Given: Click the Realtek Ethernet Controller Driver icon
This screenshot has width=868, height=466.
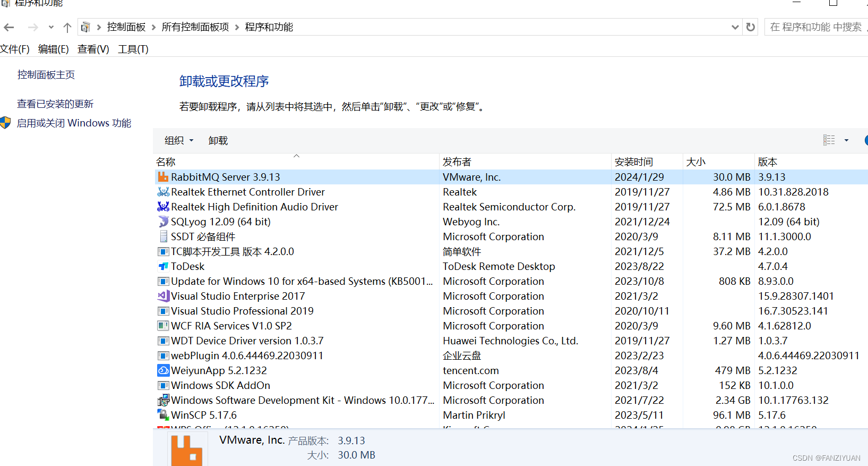Looking at the screenshot, I should [163, 192].
